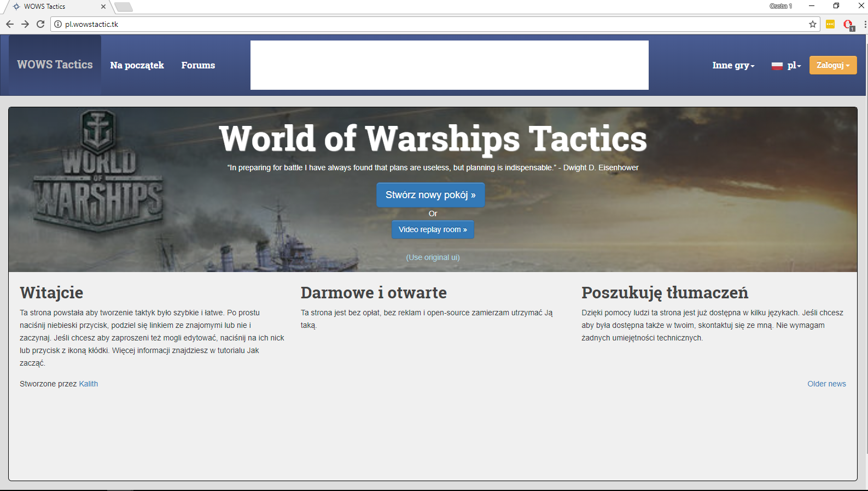Open the Kalith author link

point(88,384)
